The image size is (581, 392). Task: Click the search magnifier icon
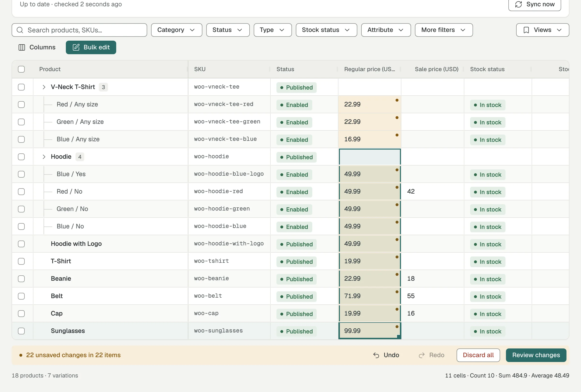pyautogui.click(x=20, y=30)
